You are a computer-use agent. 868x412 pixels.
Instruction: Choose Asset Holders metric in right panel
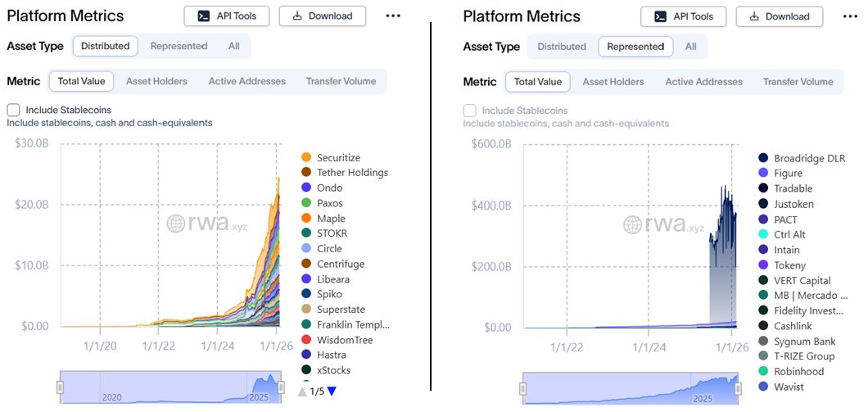(x=613, y=81)
